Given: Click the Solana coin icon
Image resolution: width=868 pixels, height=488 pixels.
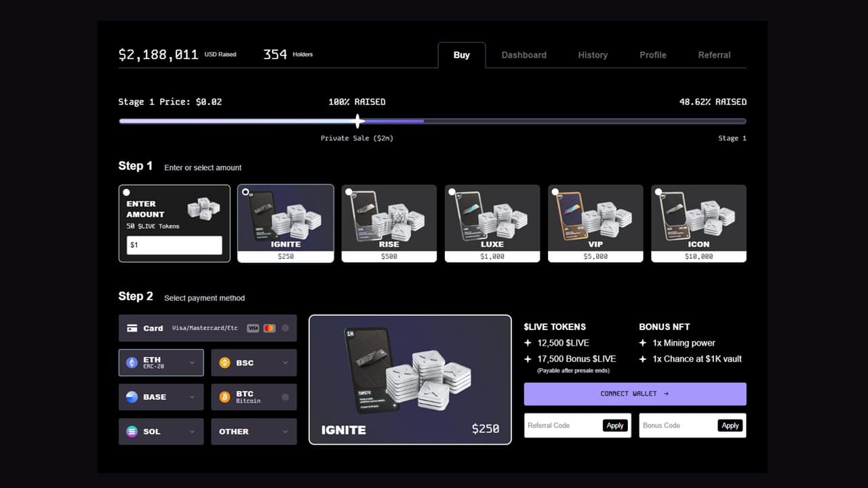Looking at the screenshot, I should tap(132, 432).
